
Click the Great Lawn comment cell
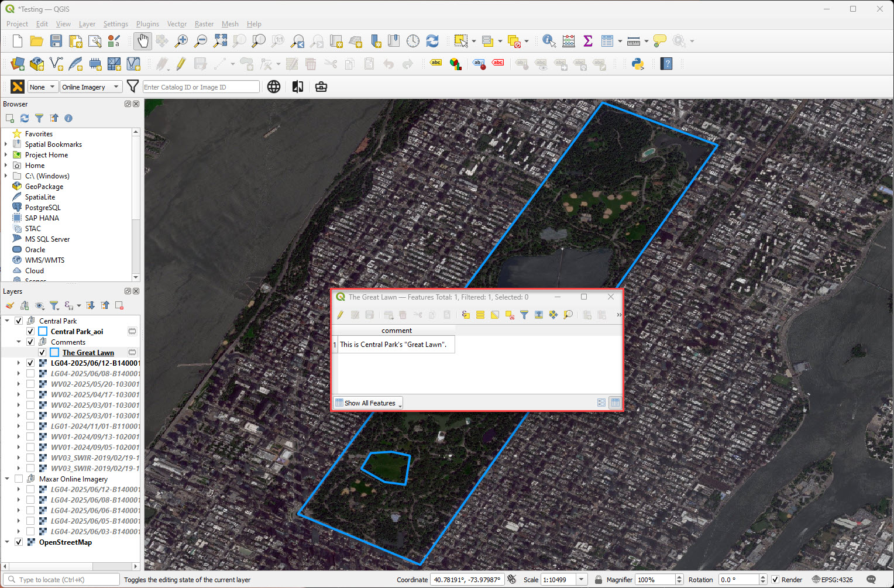397,345
